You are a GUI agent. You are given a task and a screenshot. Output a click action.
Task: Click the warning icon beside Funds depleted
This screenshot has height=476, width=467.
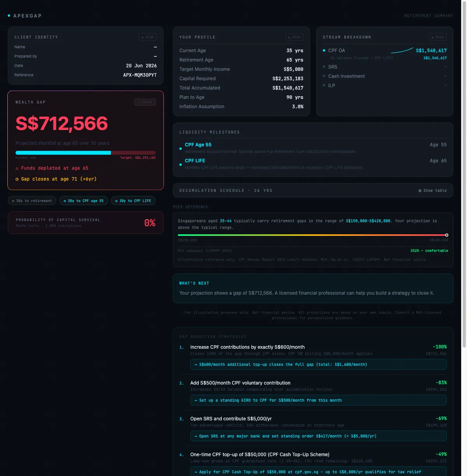17,168
